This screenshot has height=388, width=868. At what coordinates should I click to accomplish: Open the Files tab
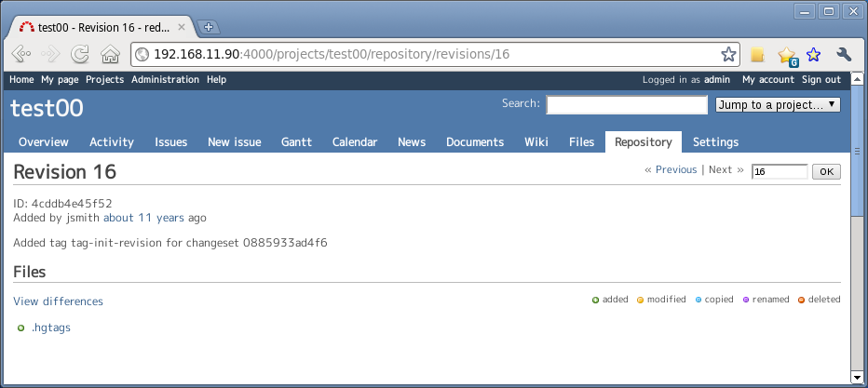[582, 142]
